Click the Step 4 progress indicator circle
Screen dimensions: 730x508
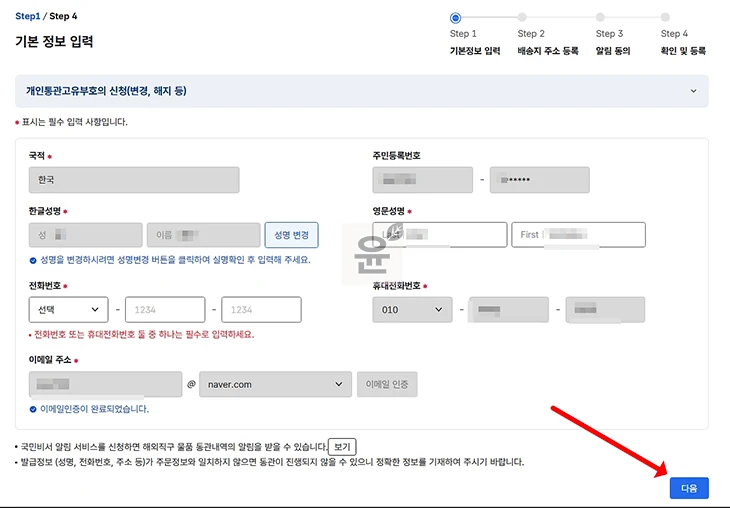pyautogui.click(x=665, y=17)
